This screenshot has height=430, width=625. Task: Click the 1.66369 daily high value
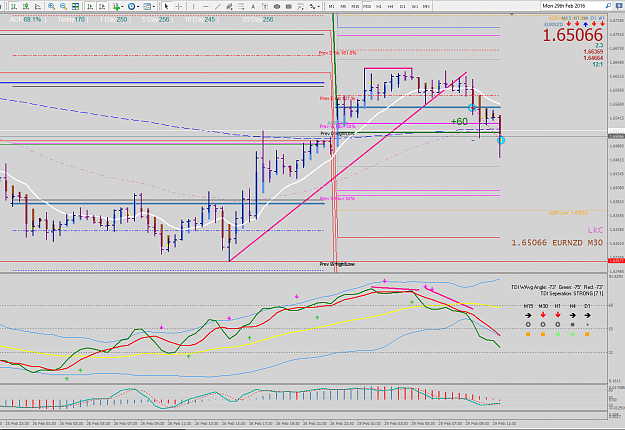click(x=593, y=52)
